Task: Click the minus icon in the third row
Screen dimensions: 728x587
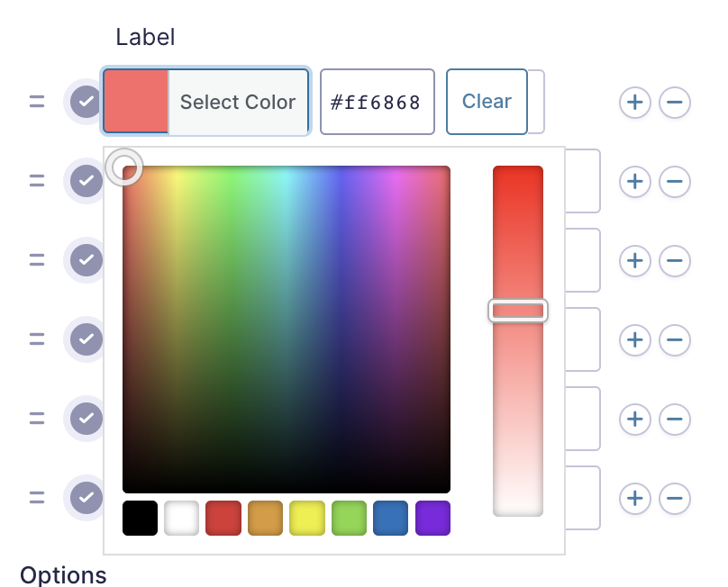Action: (675, 261)
